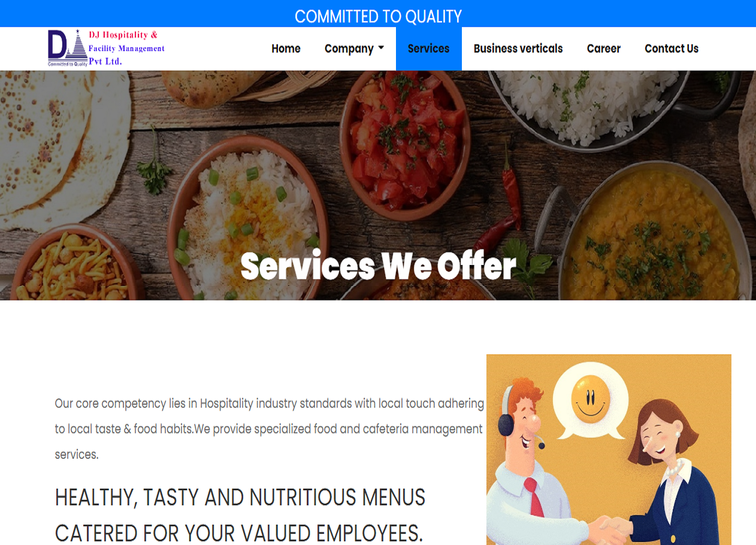The image size is (756, 545).
Task: Go to Business verticals page
Action: tap(518, 49)
